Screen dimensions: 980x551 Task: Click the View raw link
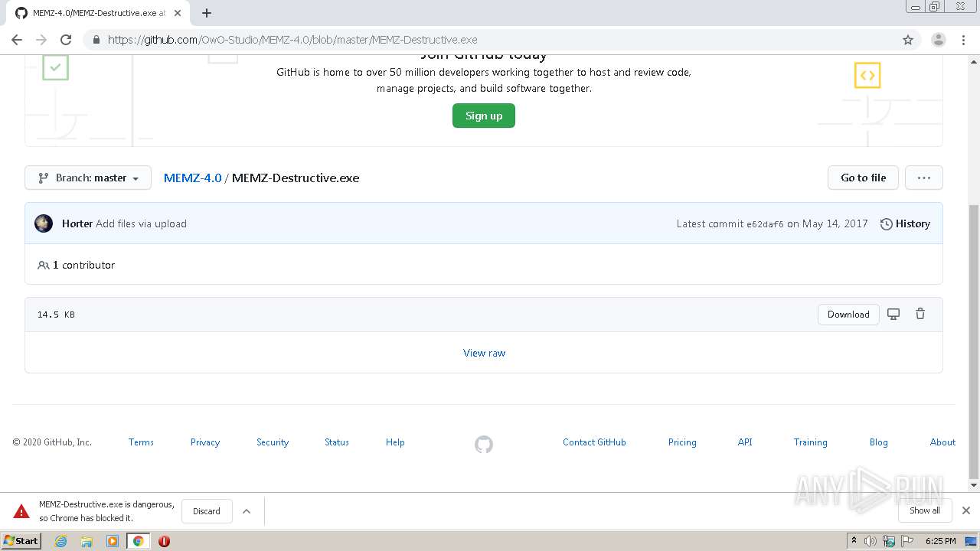coord(484,353)
